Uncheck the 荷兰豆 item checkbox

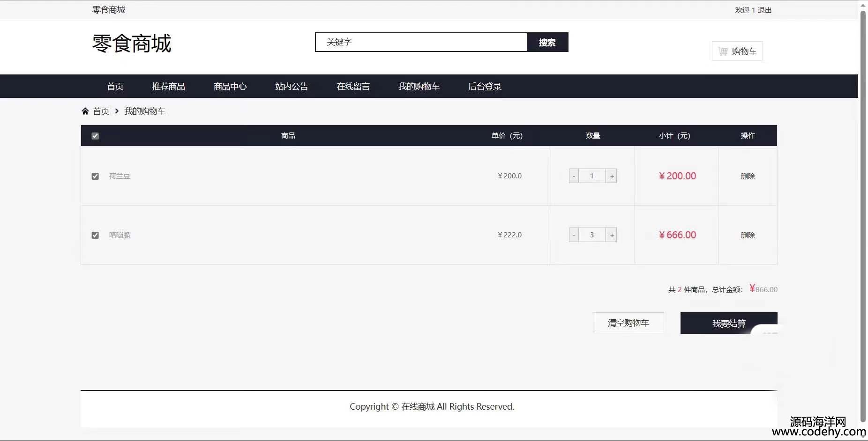click(x=95, y=176)
